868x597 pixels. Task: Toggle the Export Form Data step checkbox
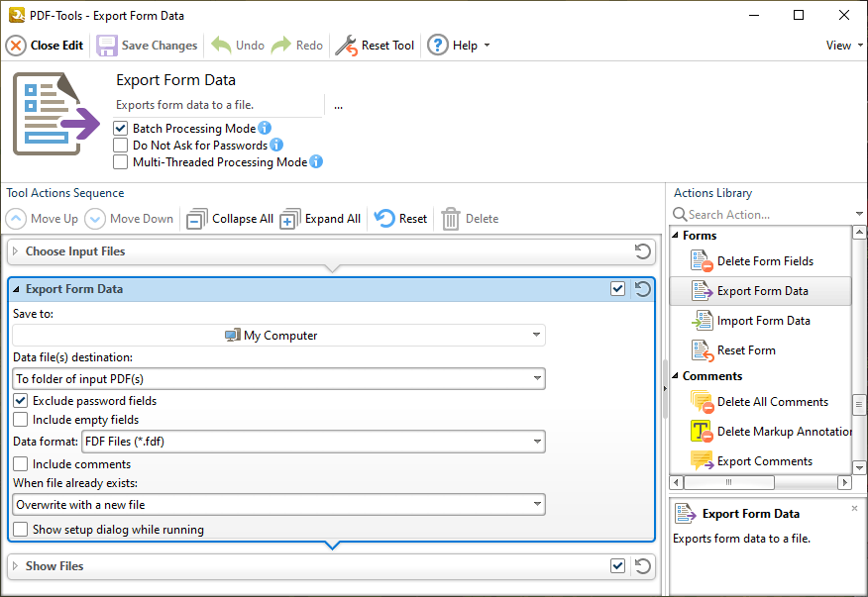click(x=617, y=289)
